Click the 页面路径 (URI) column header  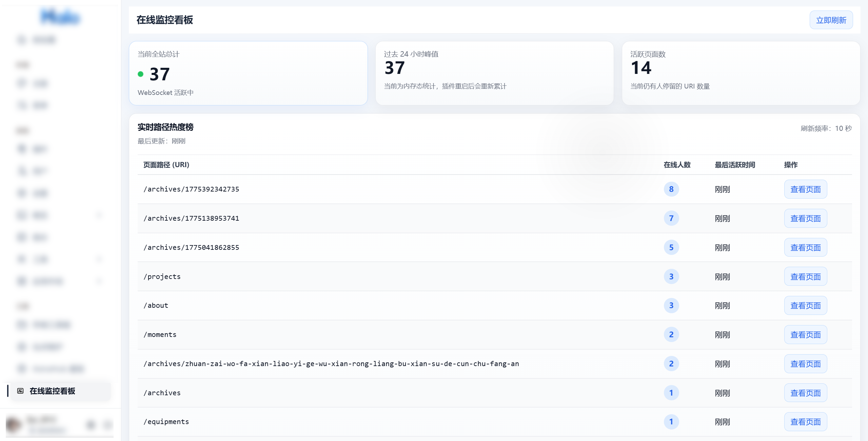tap(166, 165)
